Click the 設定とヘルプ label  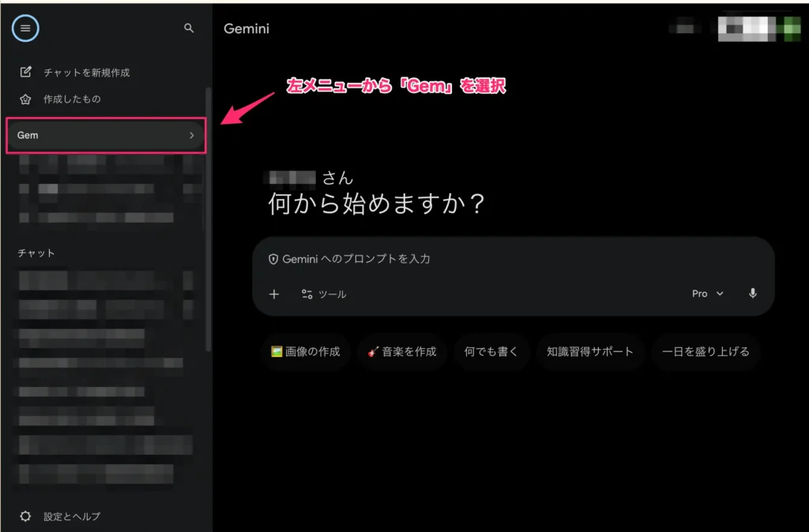(x=72, y=516)
